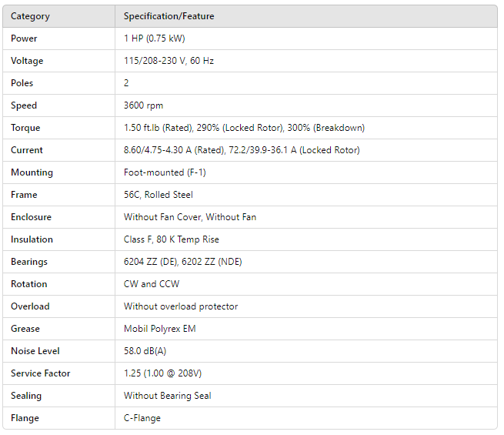
Task: Click the Enclosure row label
Action: [32, 217]
